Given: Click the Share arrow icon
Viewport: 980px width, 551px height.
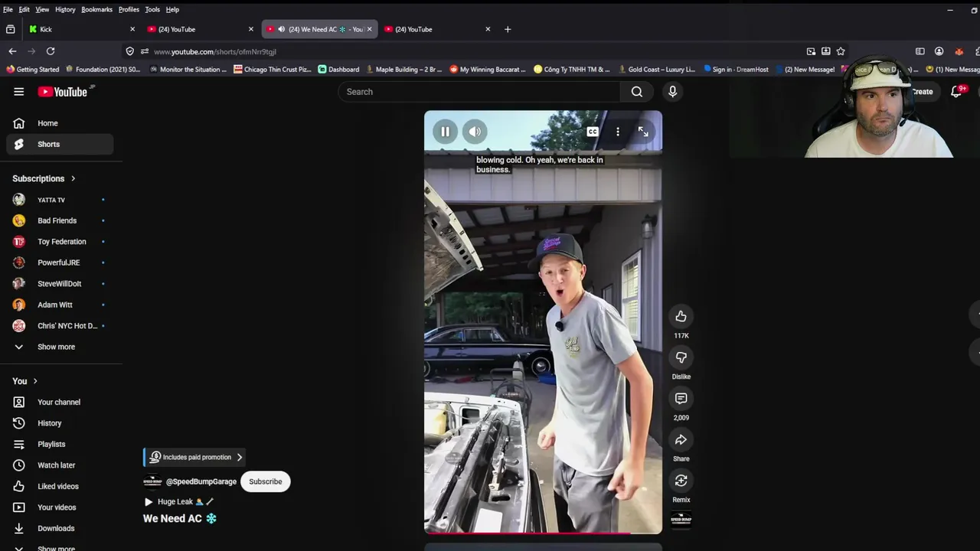Looking at the screenshot, I should (681, 439).
